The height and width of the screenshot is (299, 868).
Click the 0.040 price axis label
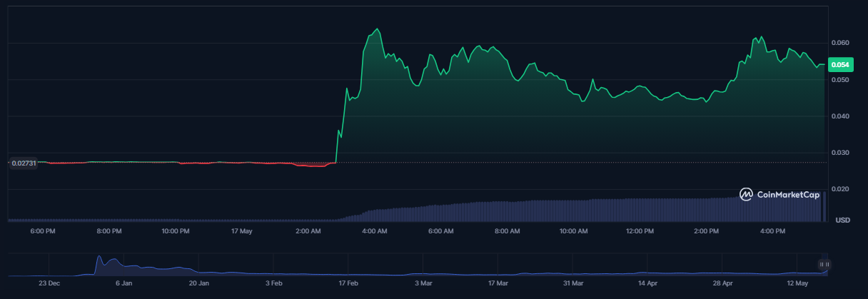click(841, 116)
